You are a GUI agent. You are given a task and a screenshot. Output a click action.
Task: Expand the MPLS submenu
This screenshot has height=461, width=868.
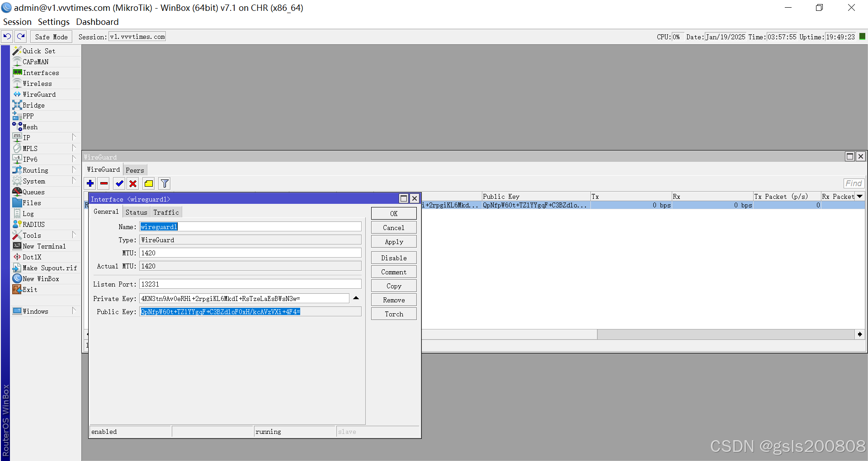74,148
